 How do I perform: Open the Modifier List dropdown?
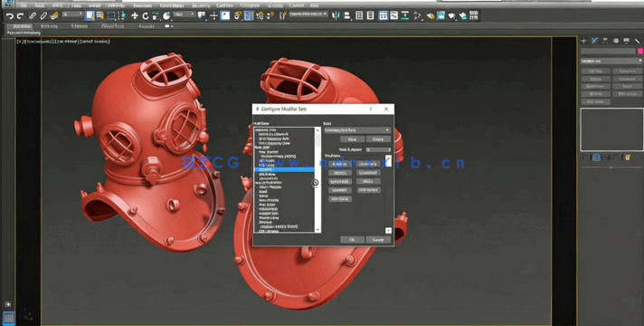(x=611, y=61)
